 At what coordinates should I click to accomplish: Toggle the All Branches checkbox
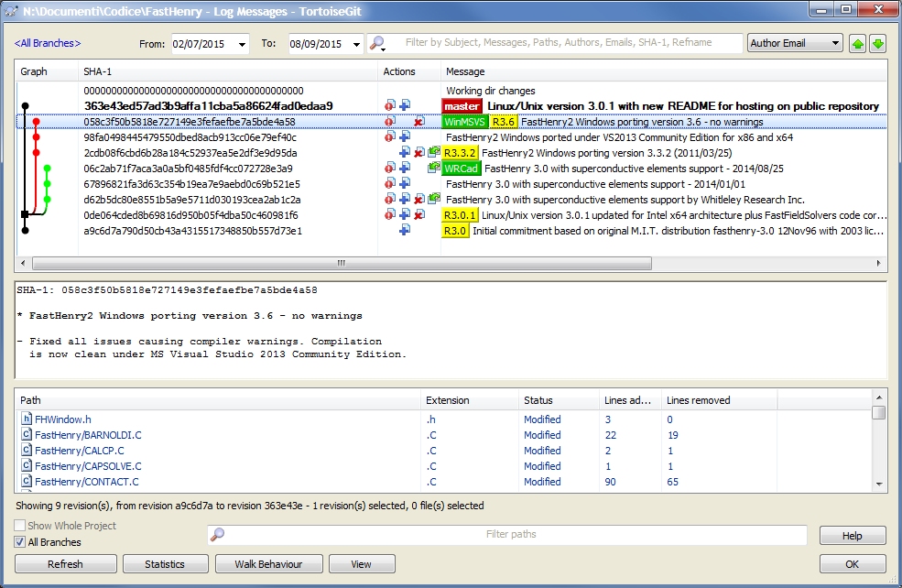(20, 542)
